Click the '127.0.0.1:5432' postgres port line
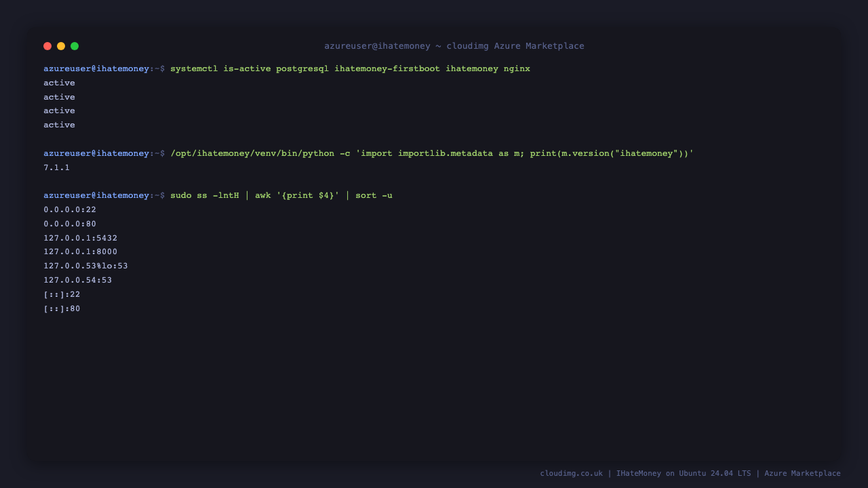Image resolution: width=868 pixels, height=488 pixels. [x=81, y=238]
